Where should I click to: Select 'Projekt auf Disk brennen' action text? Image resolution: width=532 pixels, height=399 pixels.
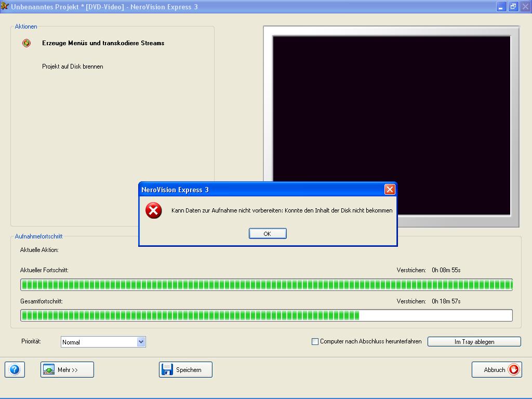(x=73, y=66)
